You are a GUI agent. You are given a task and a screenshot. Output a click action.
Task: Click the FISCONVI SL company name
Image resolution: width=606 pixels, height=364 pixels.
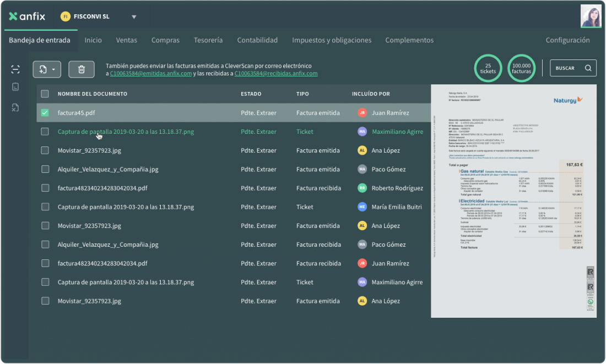click(91, 17)
